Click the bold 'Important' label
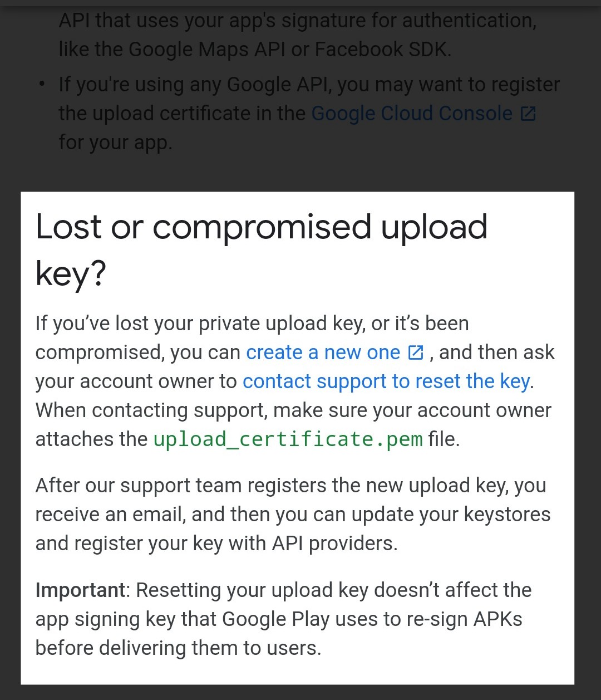 coord(81,590)
